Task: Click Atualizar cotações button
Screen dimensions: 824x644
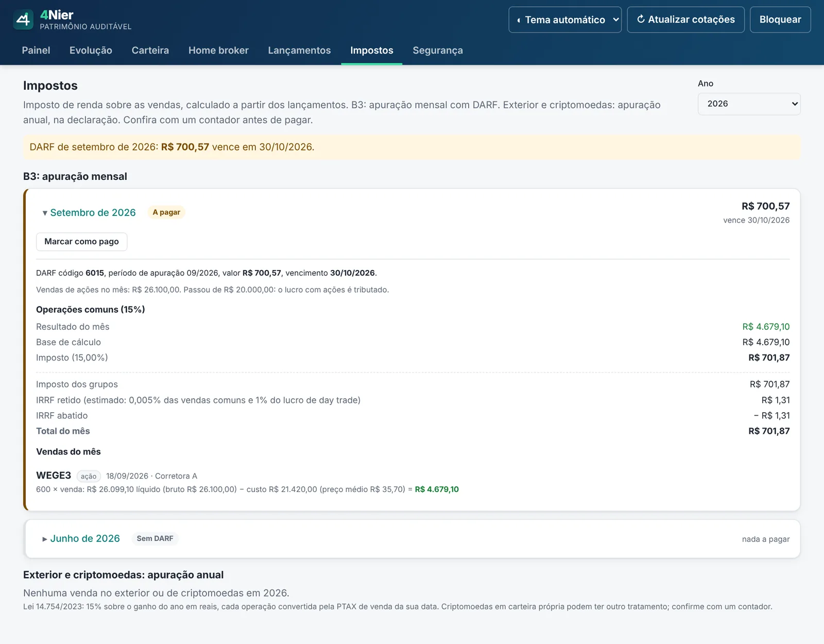Action: click(x=685, y=20)
